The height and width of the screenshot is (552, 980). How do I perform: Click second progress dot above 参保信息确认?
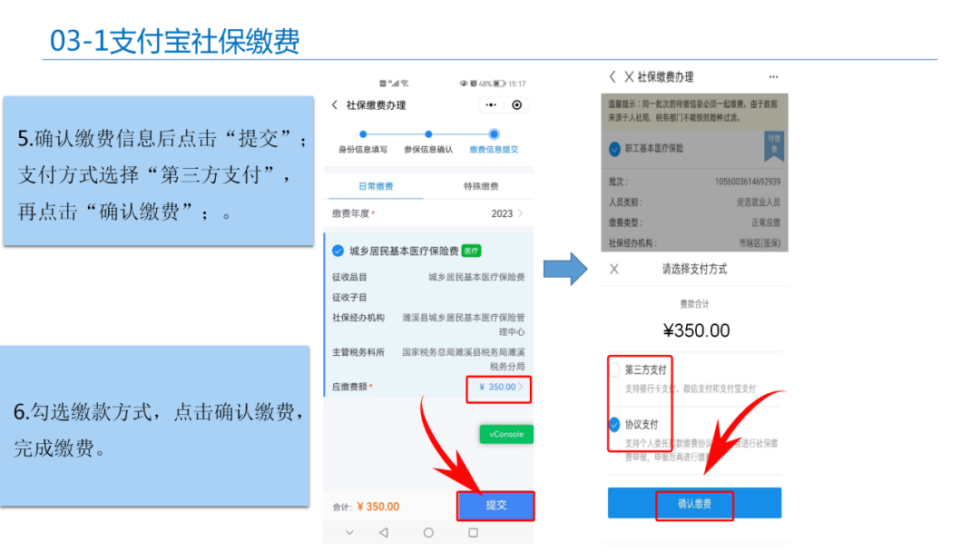pyautogui.click(x=428, y=133)
